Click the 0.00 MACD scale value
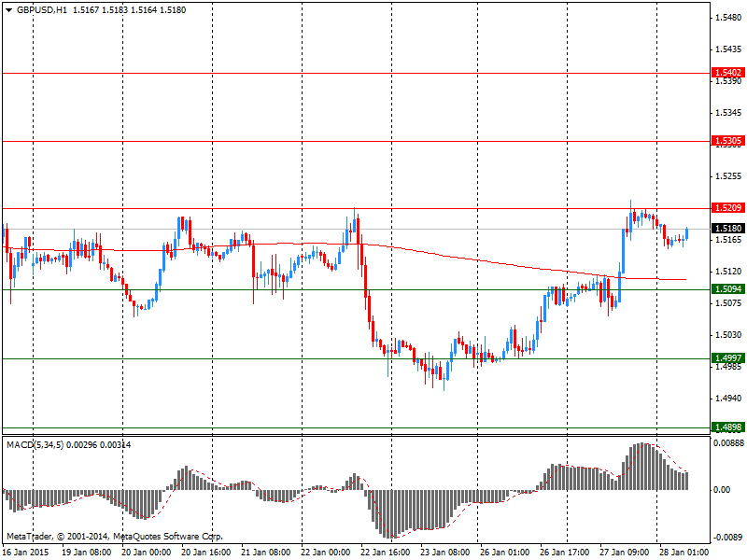 722,490
